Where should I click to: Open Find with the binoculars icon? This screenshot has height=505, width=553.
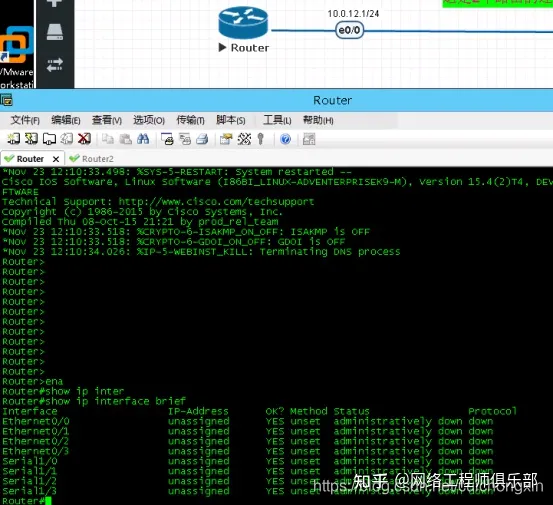tap(143, 139)
